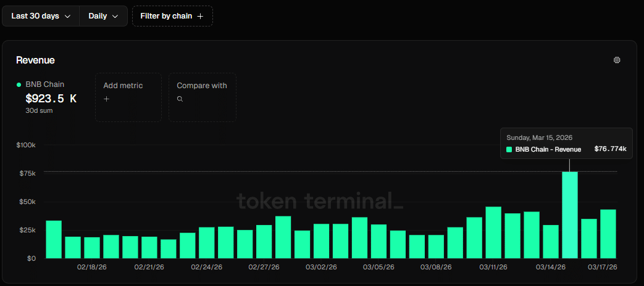The height and width of the screenshot is (286, 644).
Task: Click the 03/14/26 x-axis date label
Action: click(550, 267)
